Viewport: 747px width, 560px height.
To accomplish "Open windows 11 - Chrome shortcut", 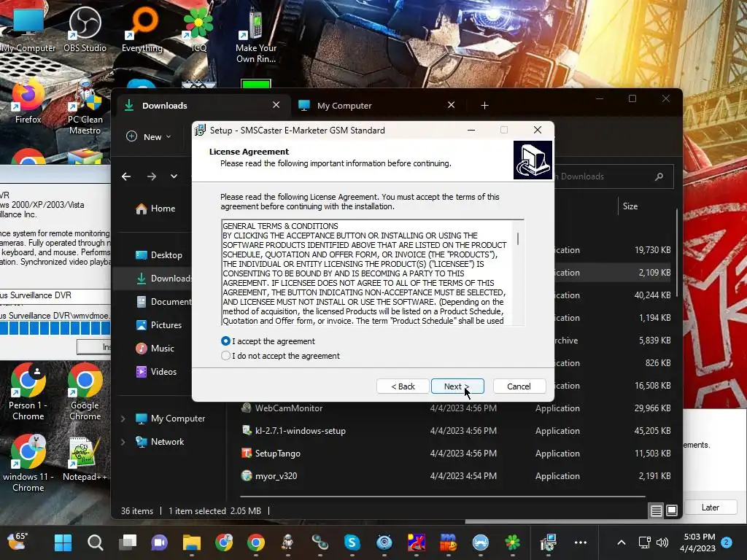I will coord(28,464).
